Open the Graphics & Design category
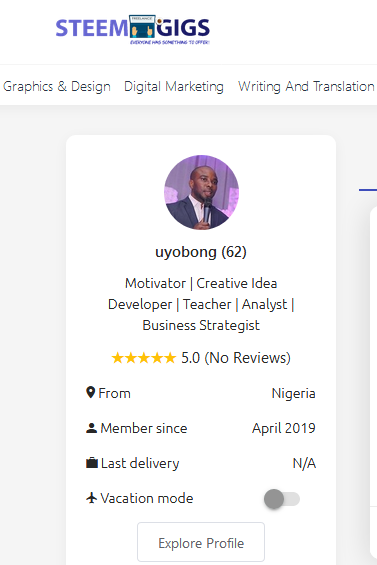The image size is (377, 565). (x=57, y=86)
